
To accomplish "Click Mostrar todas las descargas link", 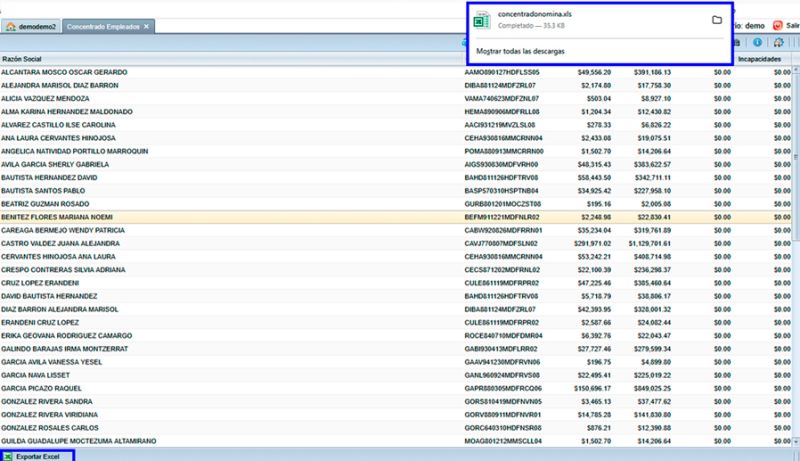I will [x=520, y=51].
